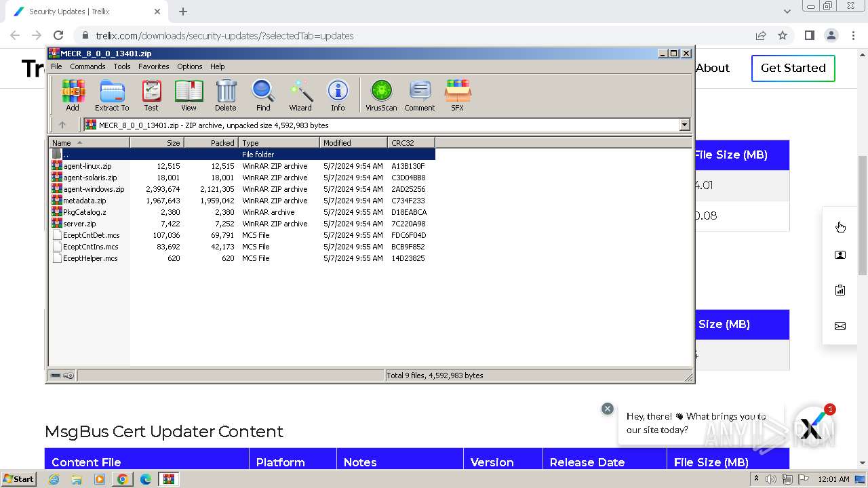Sort by the Packed column header
The height and width of the screenshot is (488, 868).
(x=211, y=142)
